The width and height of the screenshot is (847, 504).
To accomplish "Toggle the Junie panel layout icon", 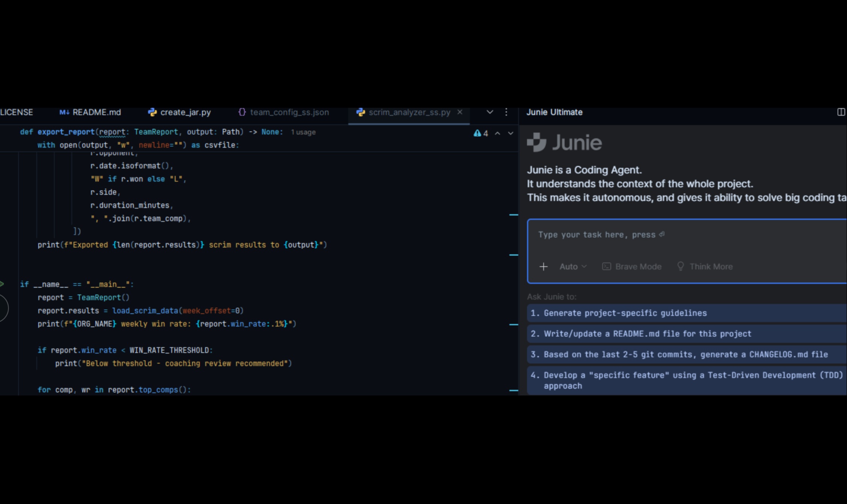I will (x=841, y=112).
